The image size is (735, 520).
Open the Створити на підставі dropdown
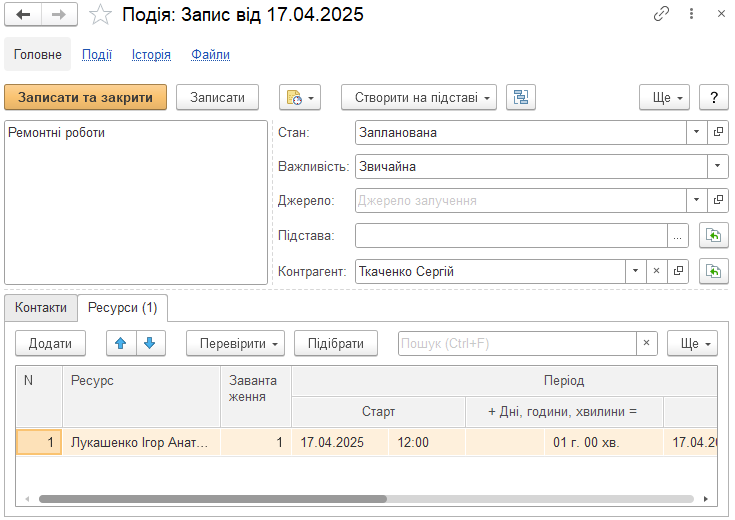point(419,98)
